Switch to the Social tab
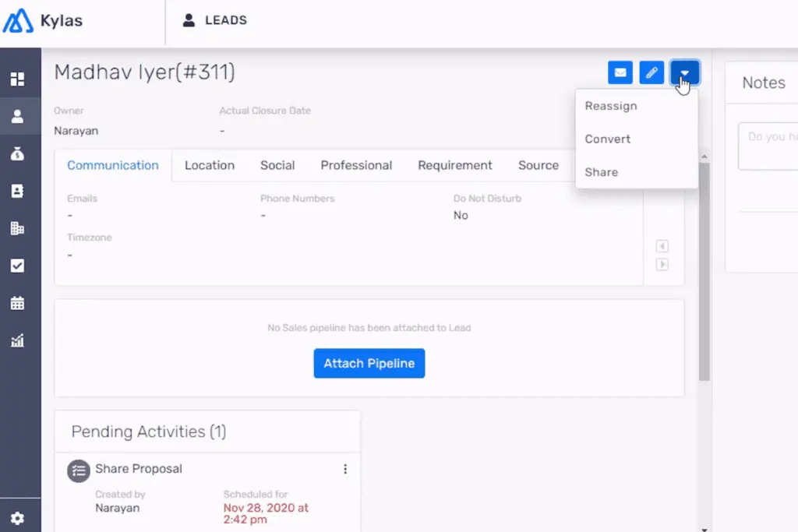The height and width of the screenshot is (532, 798). pyautogui.click(x=277, y=165)
